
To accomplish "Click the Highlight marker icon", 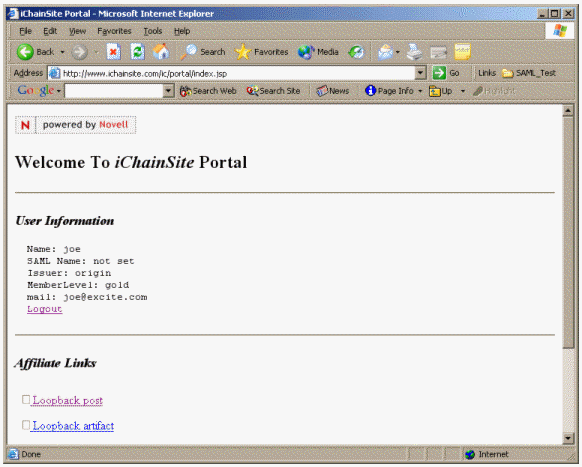I will point(478,91).
